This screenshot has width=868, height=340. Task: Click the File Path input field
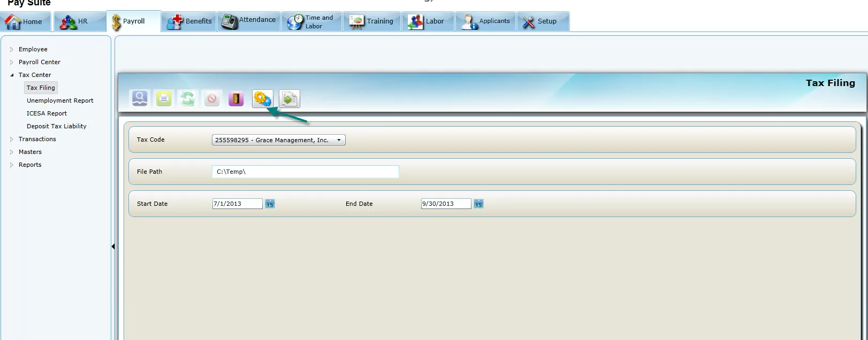pos(306,172)
